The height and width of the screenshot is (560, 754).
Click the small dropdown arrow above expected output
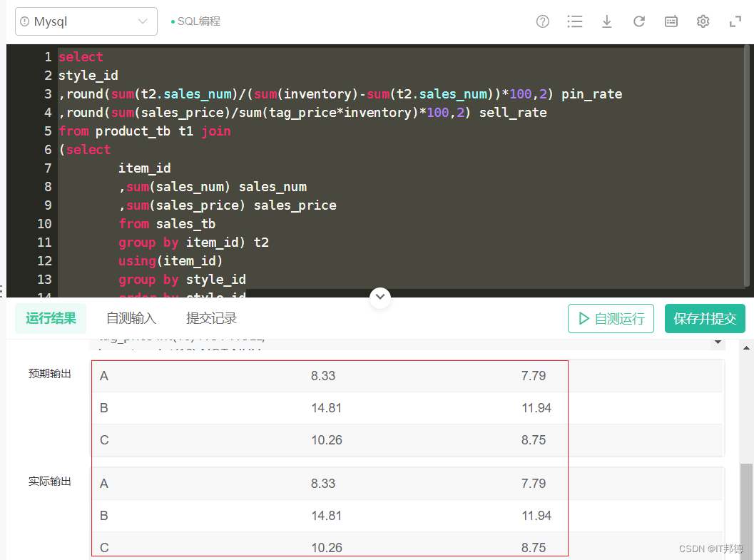point(718,342)
